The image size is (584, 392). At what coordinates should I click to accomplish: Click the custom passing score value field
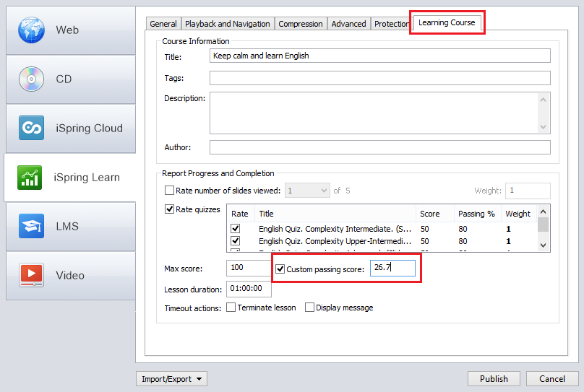pos(392,268)
